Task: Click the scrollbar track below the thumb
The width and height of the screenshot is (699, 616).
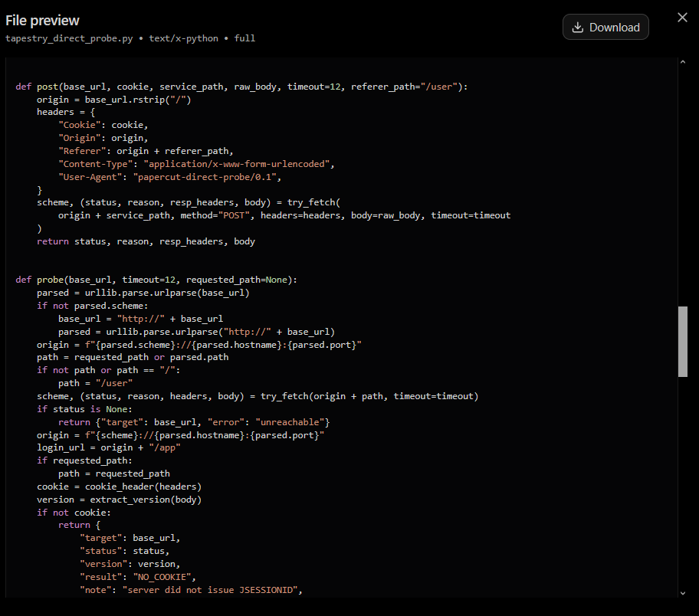Action: point(682,483)
